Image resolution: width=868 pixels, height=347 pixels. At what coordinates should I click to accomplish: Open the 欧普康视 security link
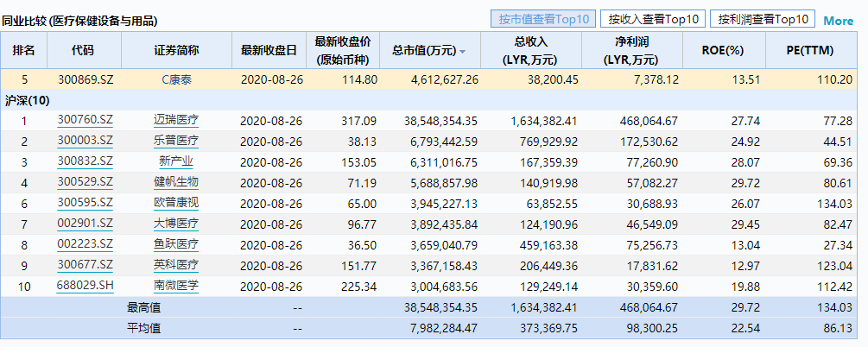176,203
